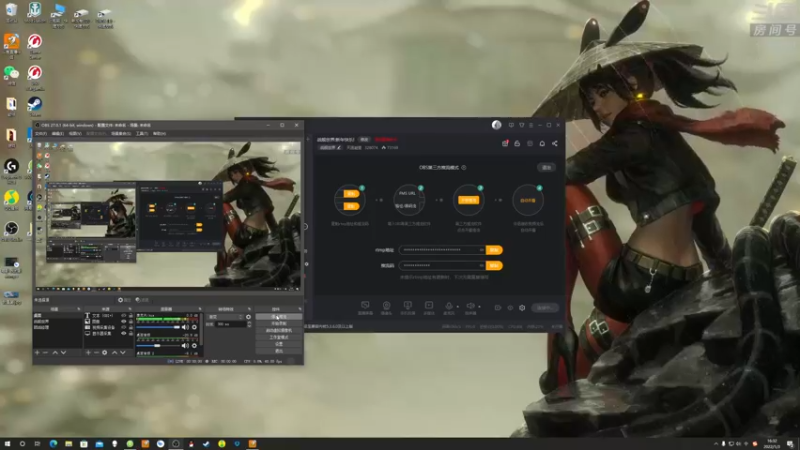The height and width of the screenshot is (450, 800).
Task: Pop out the Audio Mixer dock via its header icon
Action: tap(199, 309)
